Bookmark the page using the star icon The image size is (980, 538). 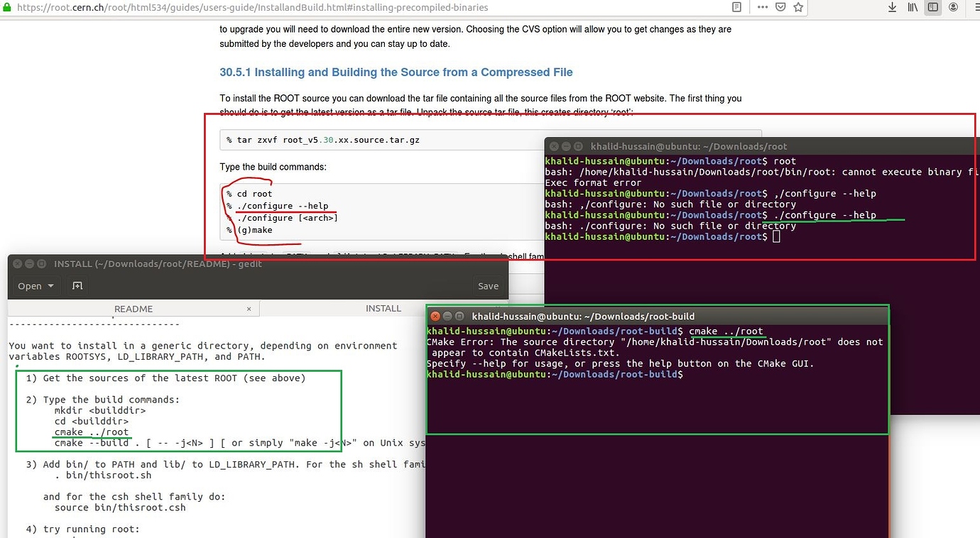pyautogui.click(x=797, y=7)
